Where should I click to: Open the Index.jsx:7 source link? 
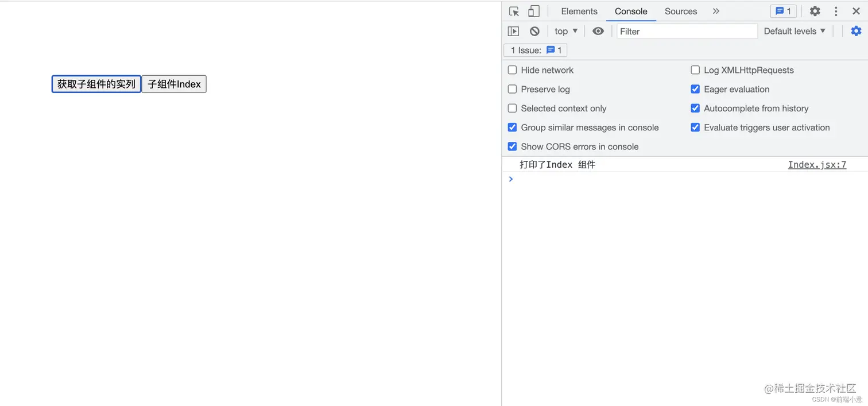click(x=817, y=165)
